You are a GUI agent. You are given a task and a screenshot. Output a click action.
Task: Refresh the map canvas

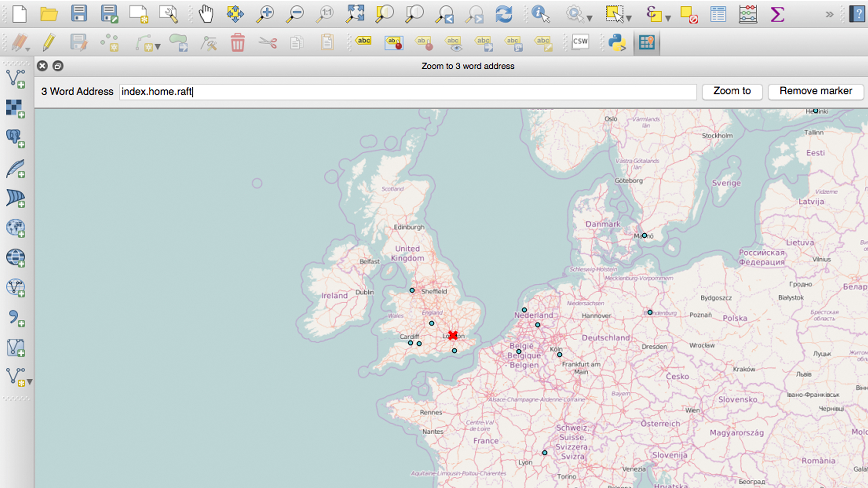coord(504,14)
